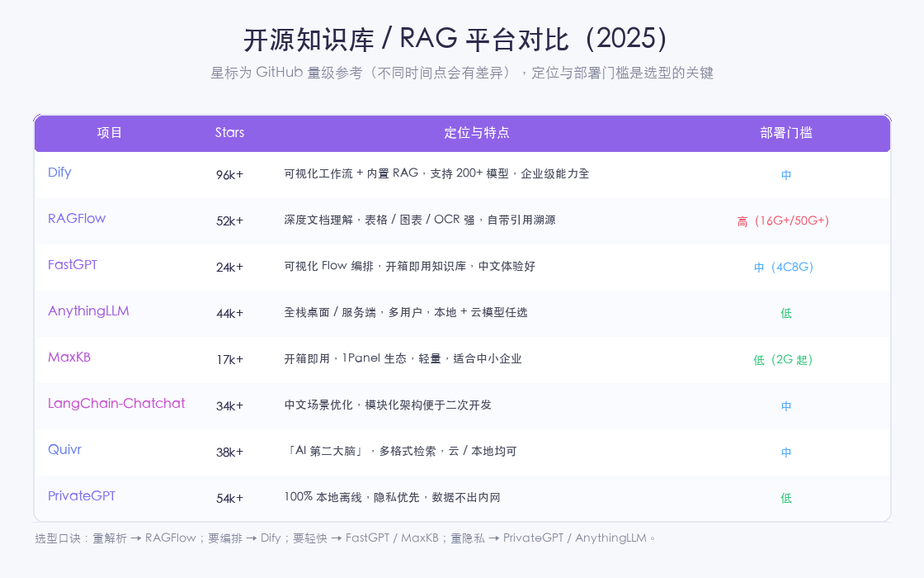Click the 24k+ stars value

click(x=229, y=268)
